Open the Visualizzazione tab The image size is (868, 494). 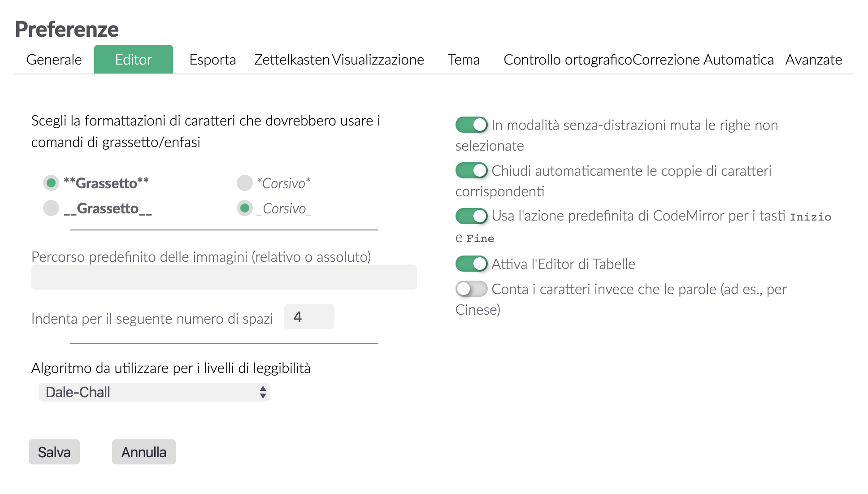tap(378, 59)
